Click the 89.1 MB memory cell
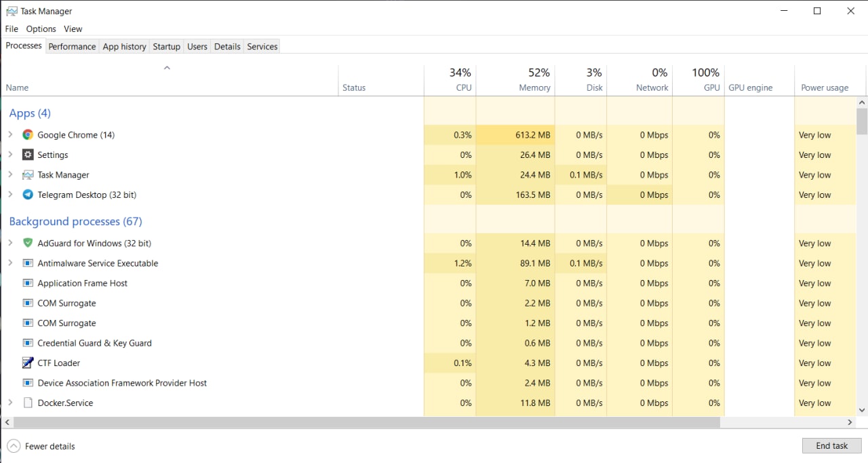The height and width of the screenshot is (463, 868). pyautogui.click(x=515, y=263)
